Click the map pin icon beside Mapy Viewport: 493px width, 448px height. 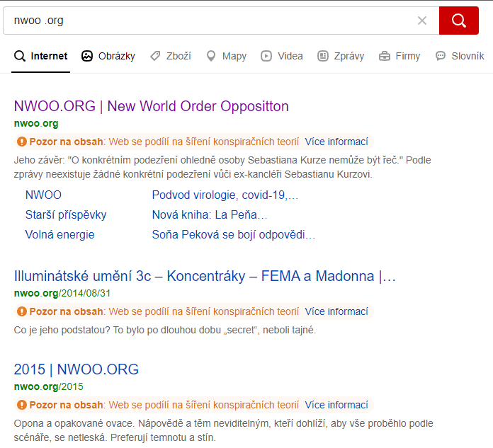211,56
